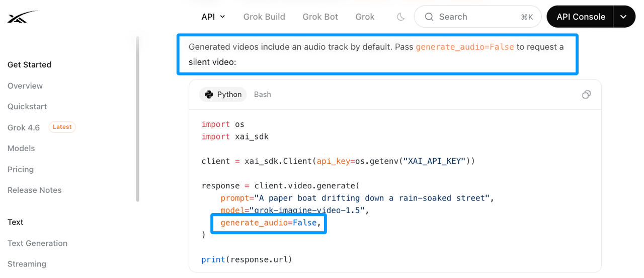Click the response = client.video.generate( line

click(x=280, y=186)
